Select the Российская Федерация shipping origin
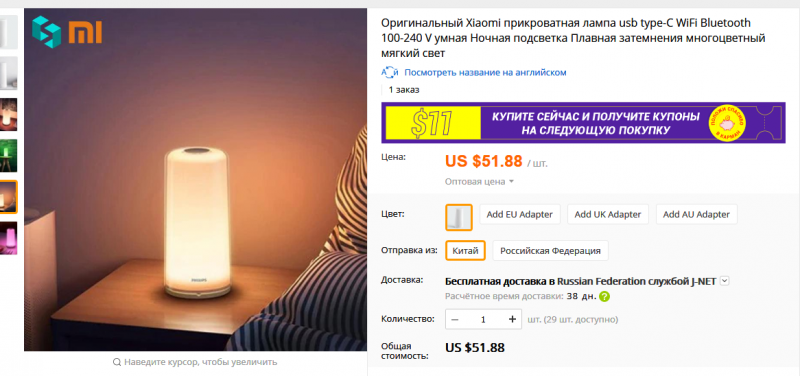800x376 pixels. (x=550, y=250)
